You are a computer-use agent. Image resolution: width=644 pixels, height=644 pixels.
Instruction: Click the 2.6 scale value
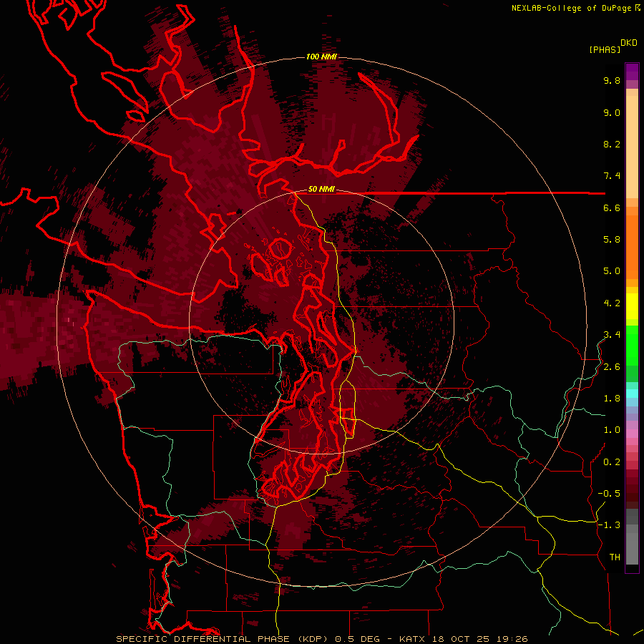pos(612,367)
